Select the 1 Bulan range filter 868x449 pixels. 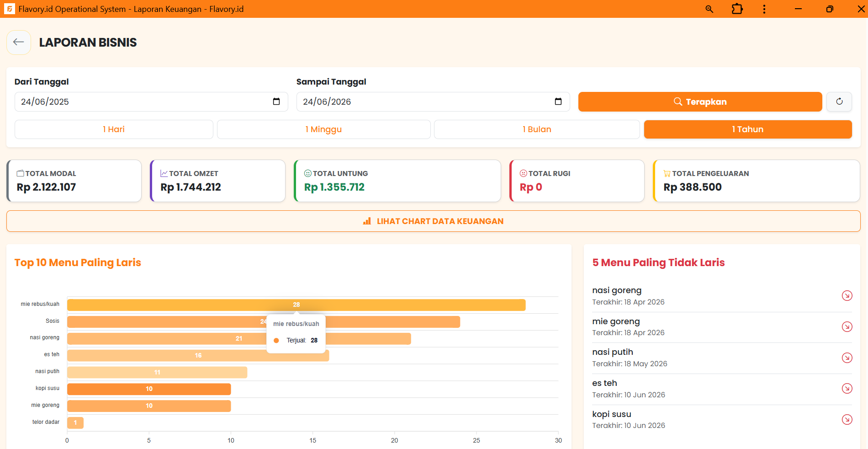click(537, 129)
